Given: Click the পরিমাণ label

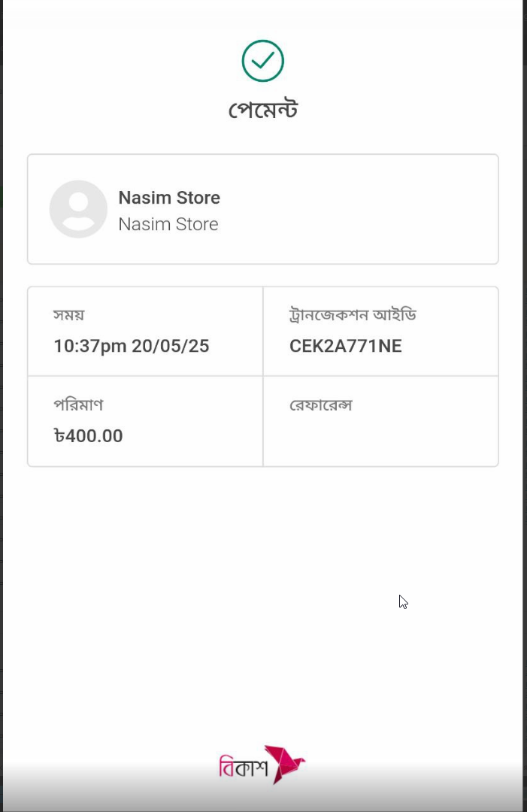Looking at the screenshot, I should pyautogui.click(x=79, y=404).
